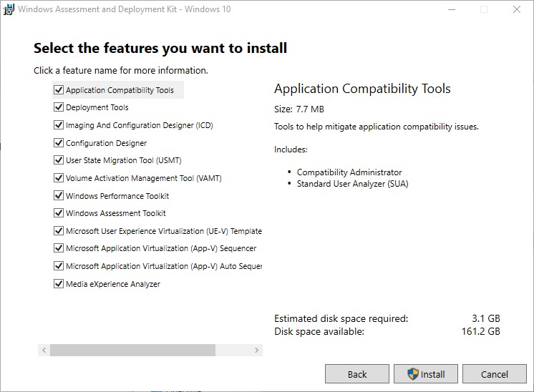Viewport: 534px width, 392px height.
Task: Disable the Configuration Designer checkbox
Action: [59, 143]
